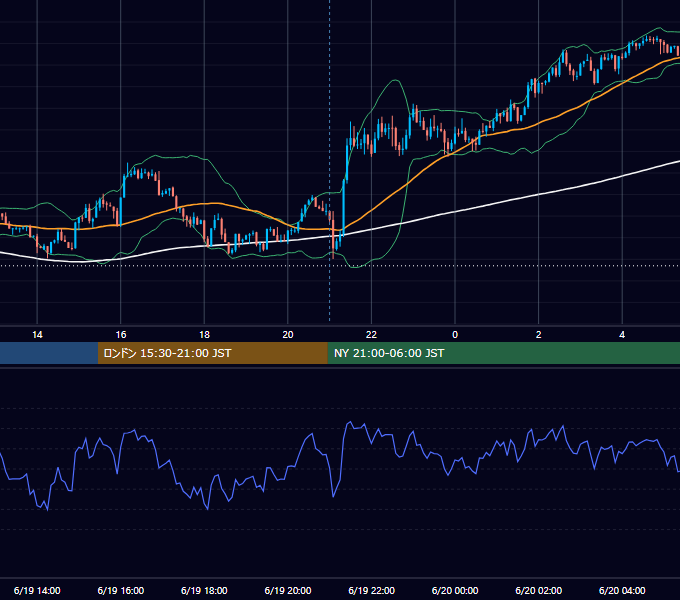Click the 16 hour label on upper axis
The height and width of the screenshot is (600, 680).
click(x=121, y=335)
